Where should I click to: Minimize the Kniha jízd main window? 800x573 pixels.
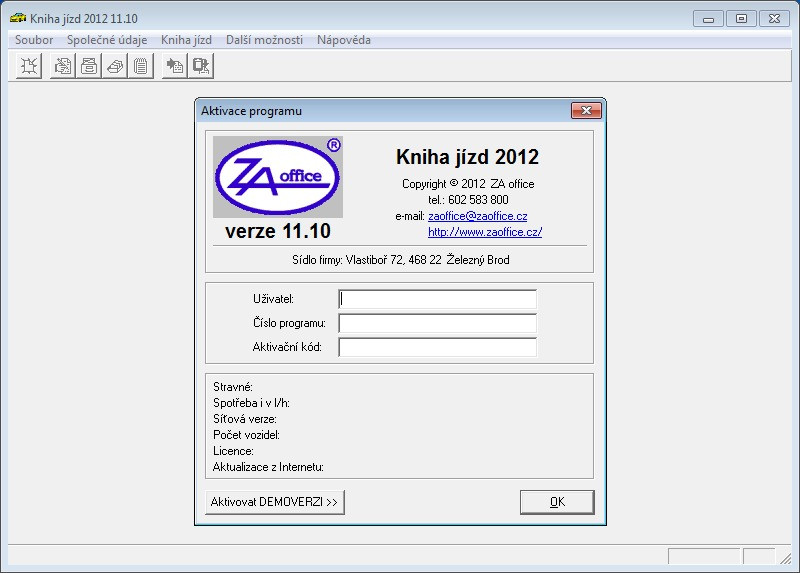[x=708, y=18]
